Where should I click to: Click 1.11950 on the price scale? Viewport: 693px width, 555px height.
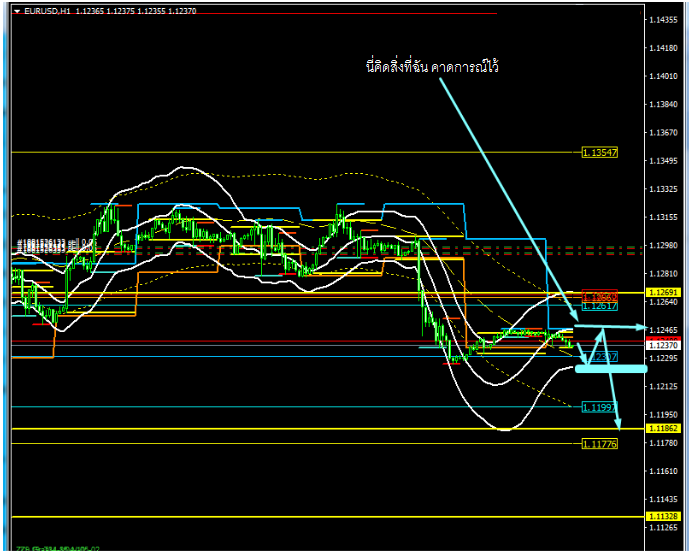[663, 415]
